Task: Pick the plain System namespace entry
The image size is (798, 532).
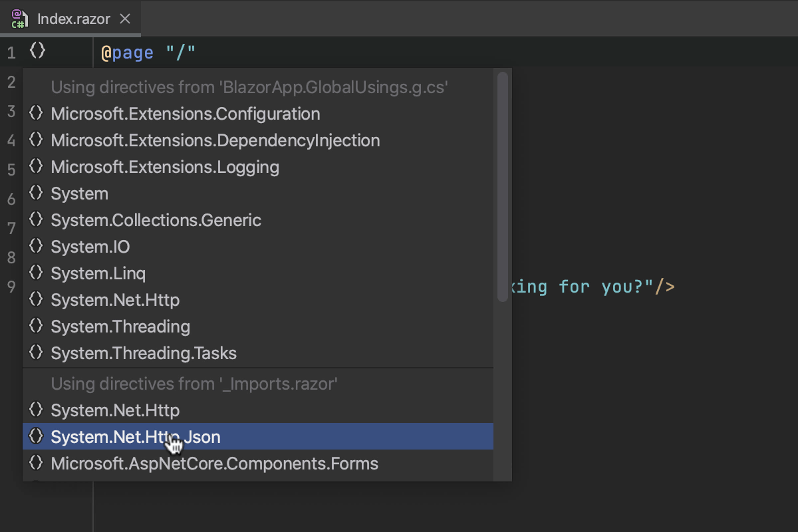Action: click(x=79, y=194)
